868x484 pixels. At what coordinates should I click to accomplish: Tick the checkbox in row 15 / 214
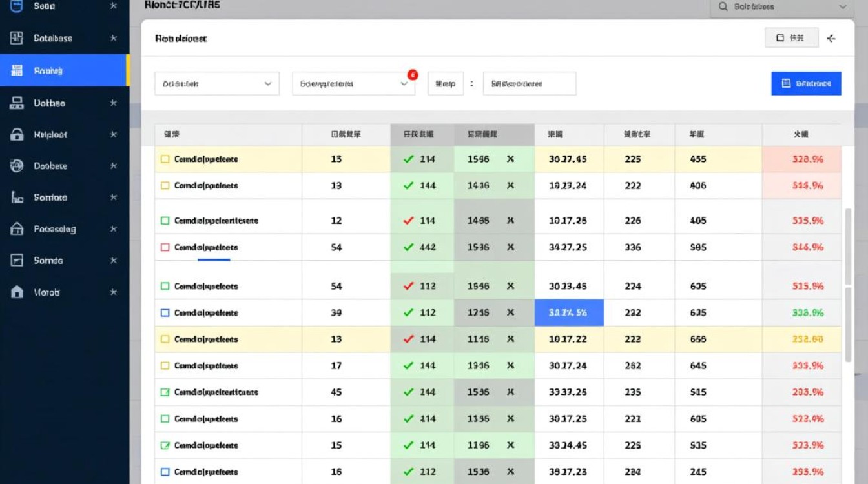165,159
